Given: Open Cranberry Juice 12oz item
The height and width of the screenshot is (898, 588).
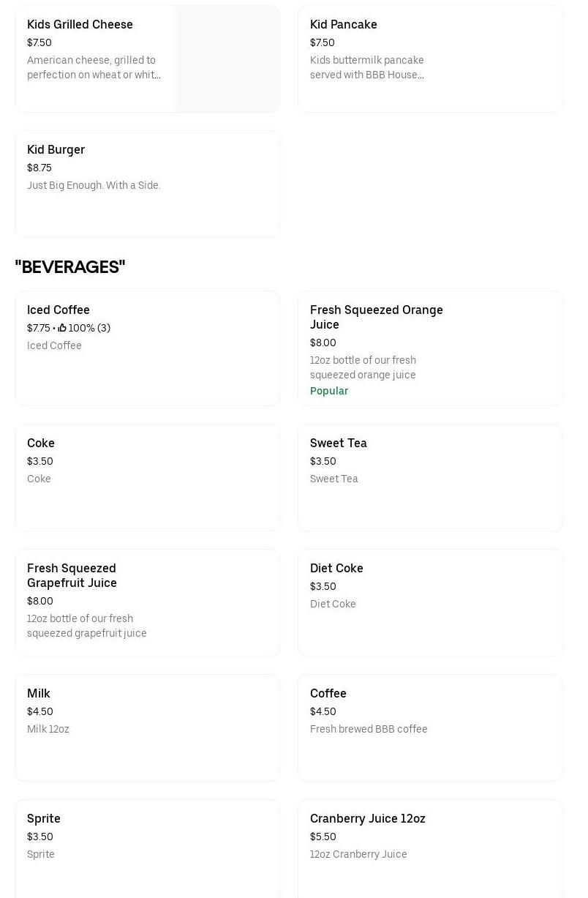Looking at the screenshot, I should tap(368, 819).
